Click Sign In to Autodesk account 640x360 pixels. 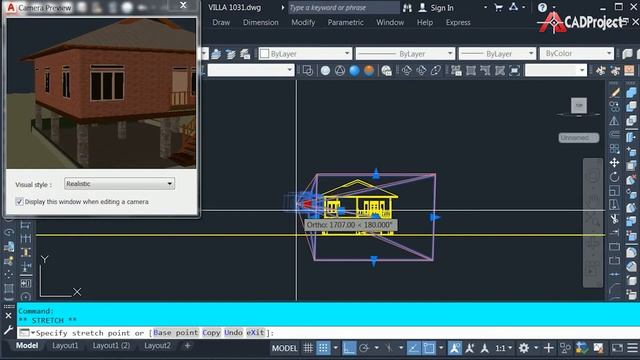(x=442, y=8)
